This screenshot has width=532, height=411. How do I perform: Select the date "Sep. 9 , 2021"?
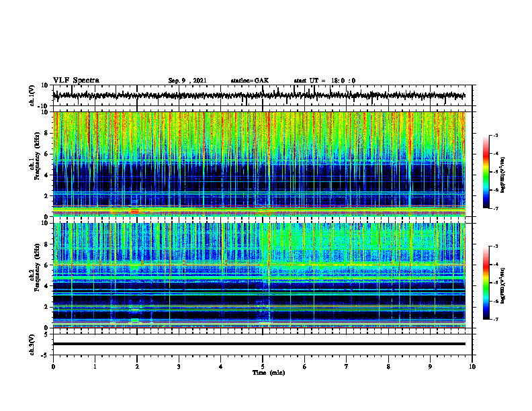(187, 81)
